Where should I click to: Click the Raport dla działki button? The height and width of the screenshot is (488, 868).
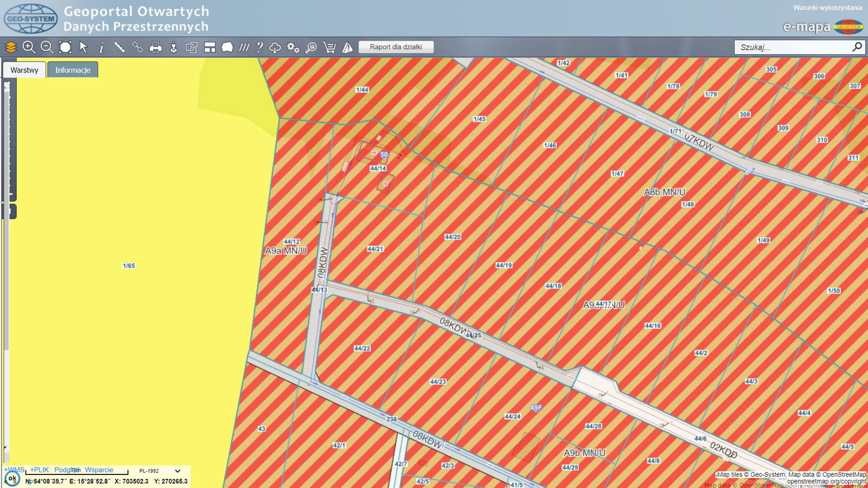point(396,47)
